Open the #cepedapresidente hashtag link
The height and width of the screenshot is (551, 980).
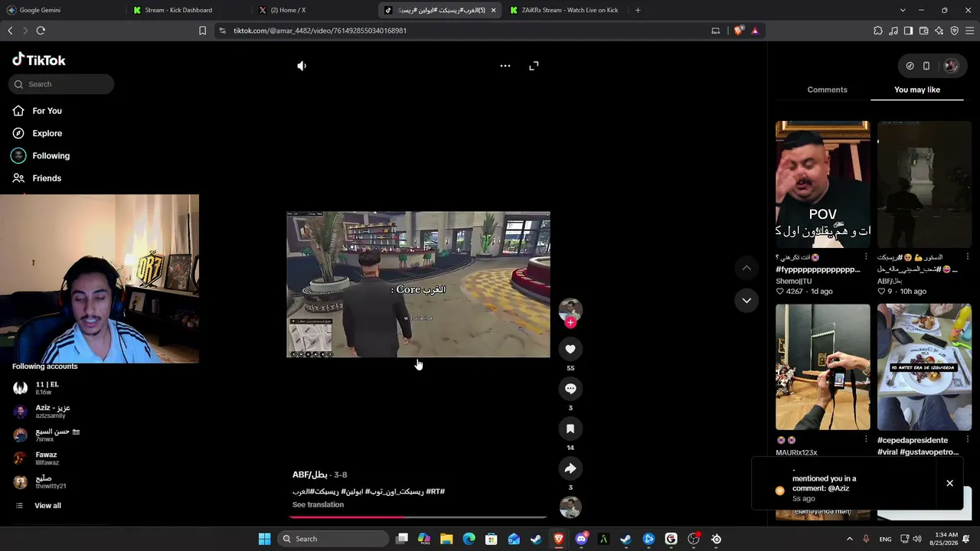[913, 440]
